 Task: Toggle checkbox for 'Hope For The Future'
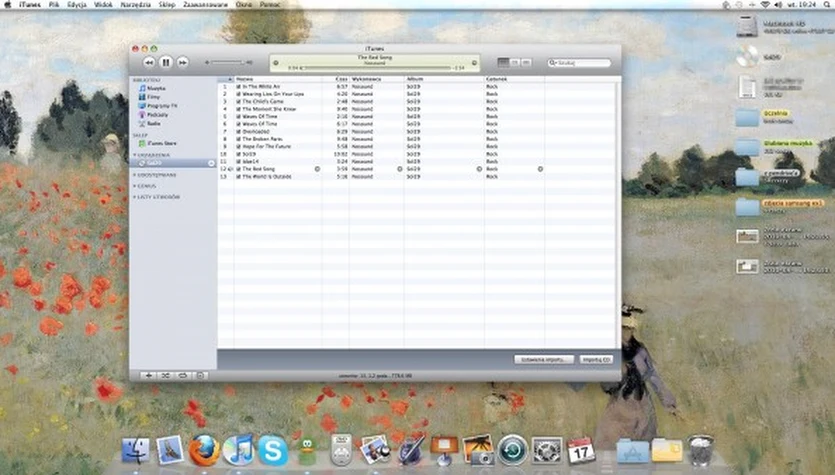click(238, 146)
